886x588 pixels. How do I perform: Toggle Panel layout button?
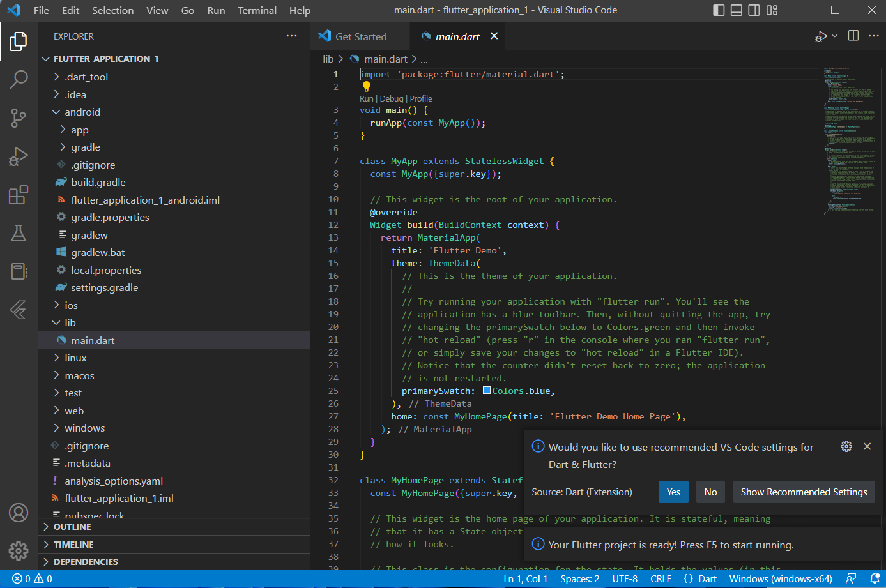click(737, 10)
